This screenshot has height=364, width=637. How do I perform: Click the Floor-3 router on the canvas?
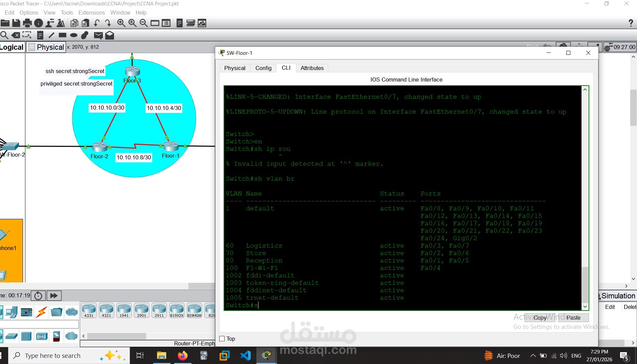coord(132,71)
